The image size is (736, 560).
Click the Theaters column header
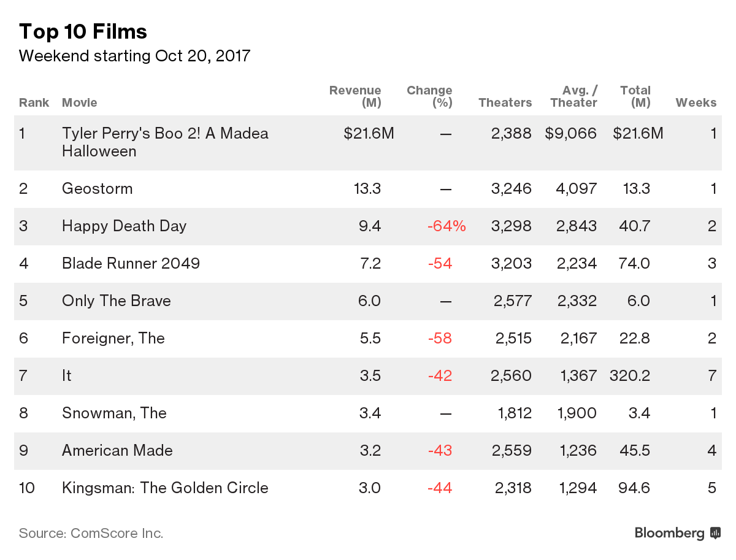click(505, 102)
